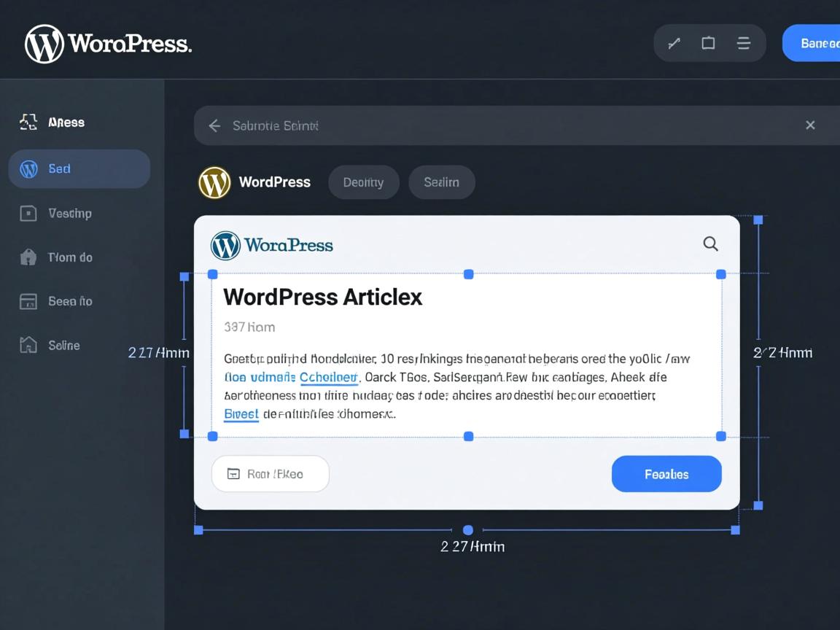Screen dimensions: 840x630
Task: Click the calendar icon inside the "Root !Ekeo" button
Action: (233, 473)
